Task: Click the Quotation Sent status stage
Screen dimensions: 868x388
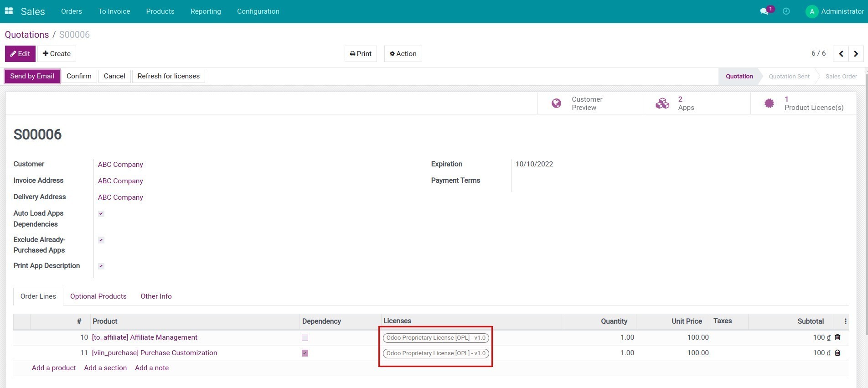Action: click(x=789, y=77)
